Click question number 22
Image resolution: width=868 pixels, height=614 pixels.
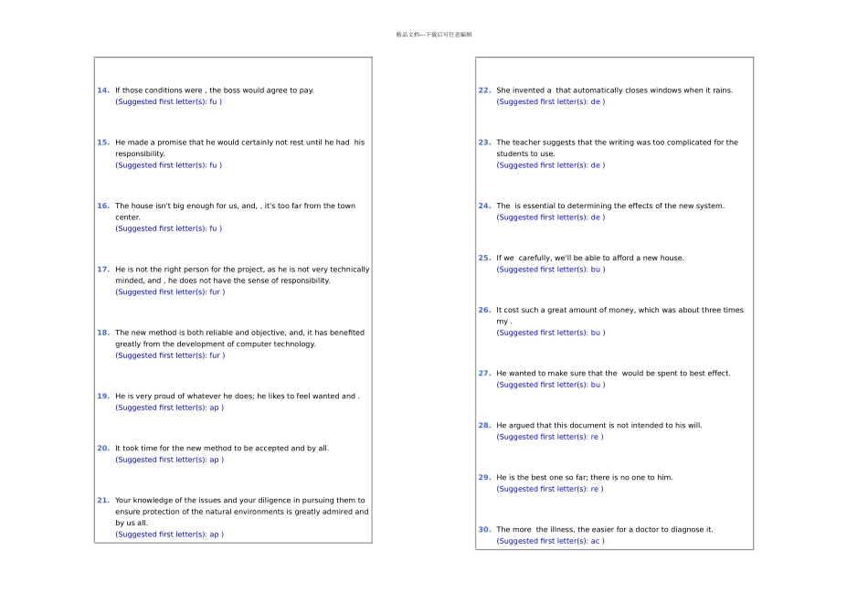point(485,90)
